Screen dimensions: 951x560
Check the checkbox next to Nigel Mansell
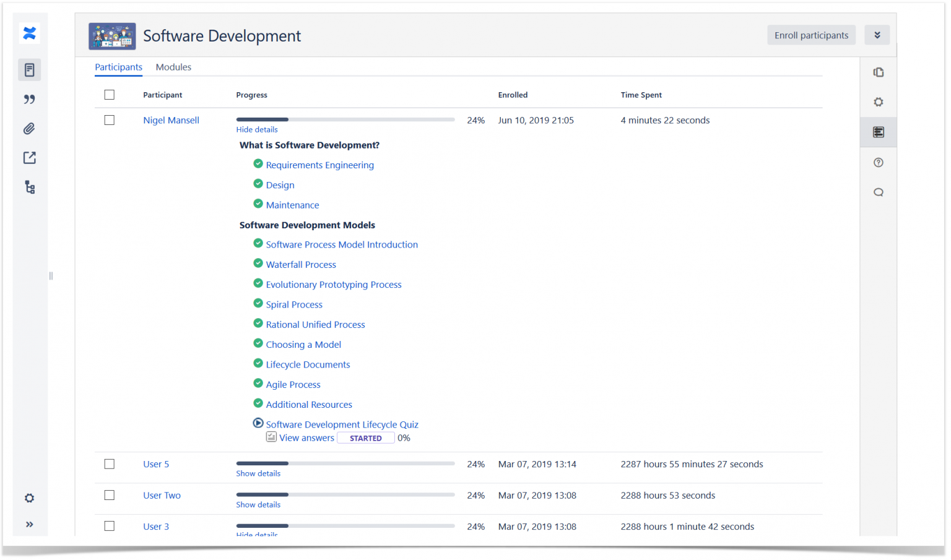[x=110, y=120]
